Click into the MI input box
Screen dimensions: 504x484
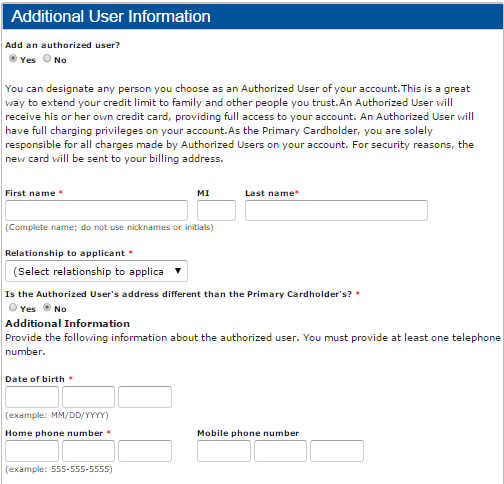tap(216, 210)
